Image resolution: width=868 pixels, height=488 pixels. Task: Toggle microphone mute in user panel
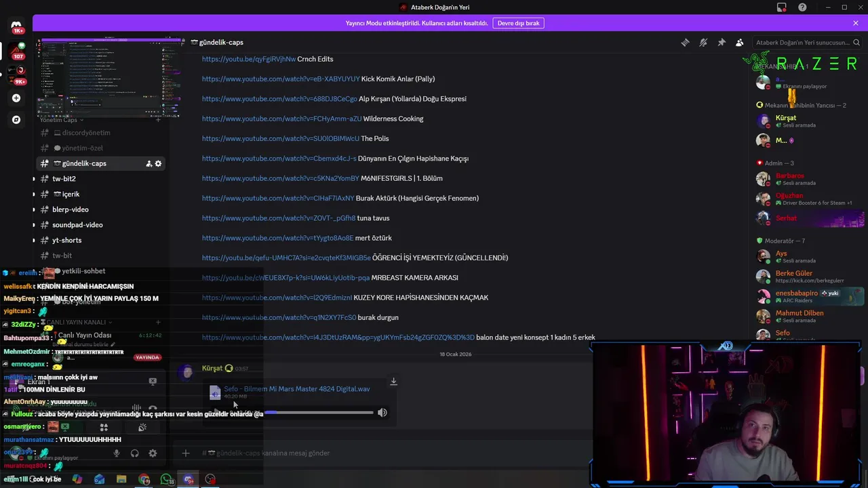(x=117, y=453)
